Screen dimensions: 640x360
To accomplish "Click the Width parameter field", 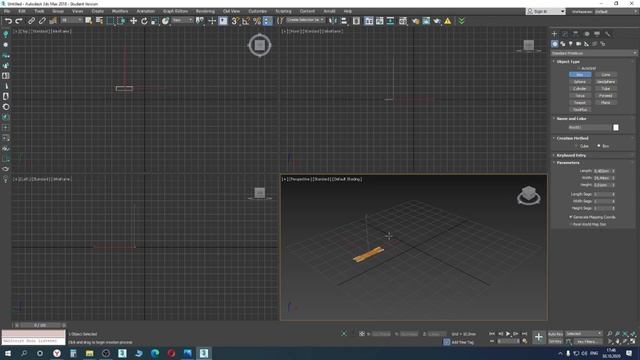I will click(602, 178).
